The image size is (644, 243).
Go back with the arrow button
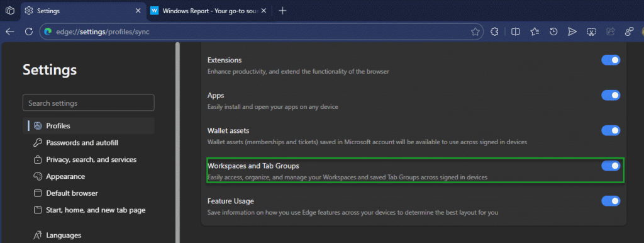pos(10,31)
